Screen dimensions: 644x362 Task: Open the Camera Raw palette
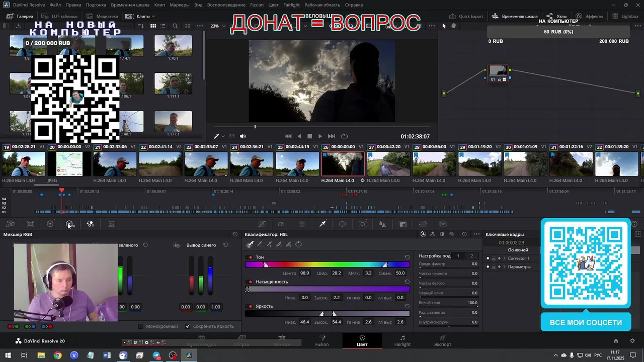[10, 224]
